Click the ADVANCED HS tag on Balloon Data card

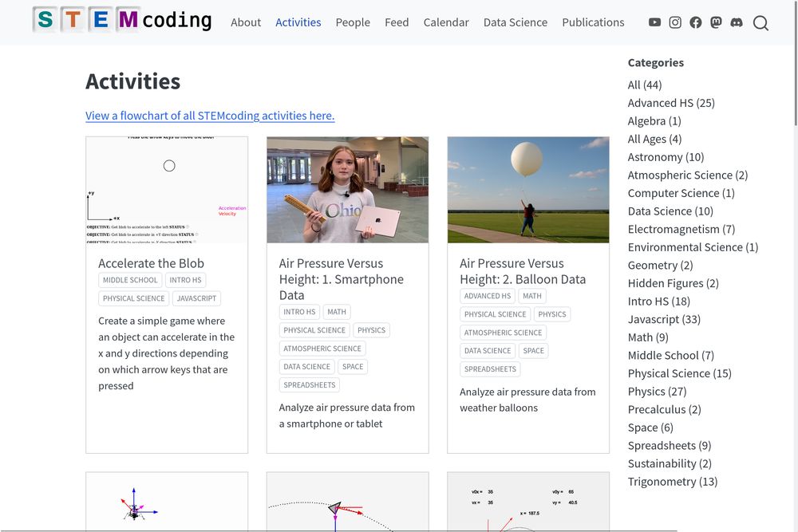point(488,296)
